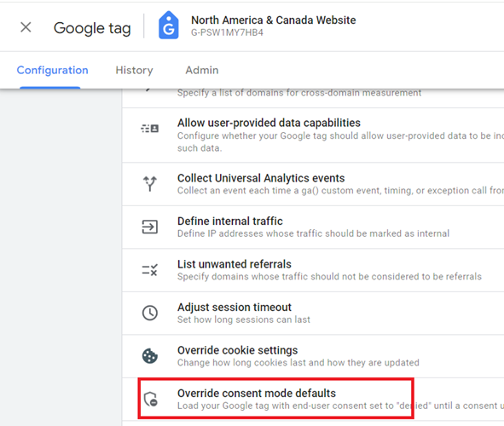Close the Google tag panel
504x426 pixels.
[x=26, y=27]
